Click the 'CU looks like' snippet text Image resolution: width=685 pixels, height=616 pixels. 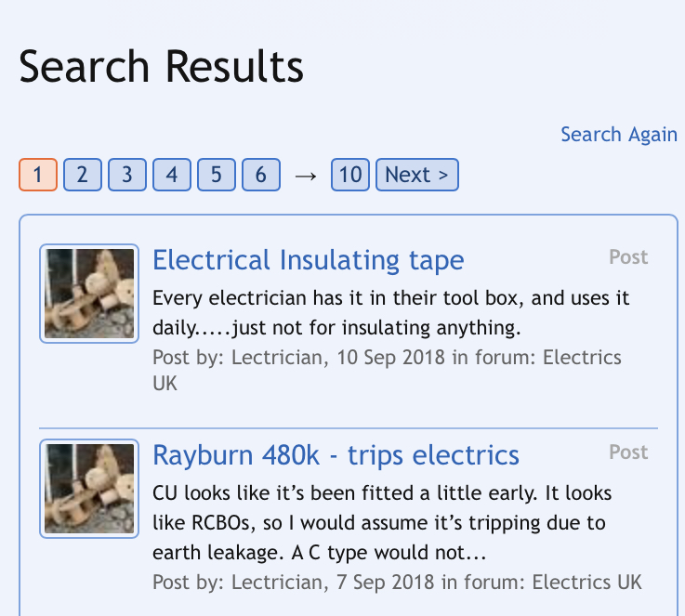coord(383,522)
